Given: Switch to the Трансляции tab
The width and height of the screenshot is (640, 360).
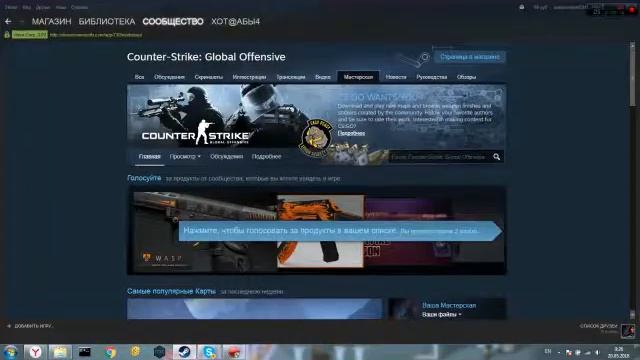Looking at the screenshot, I should (x=291, y=77).
